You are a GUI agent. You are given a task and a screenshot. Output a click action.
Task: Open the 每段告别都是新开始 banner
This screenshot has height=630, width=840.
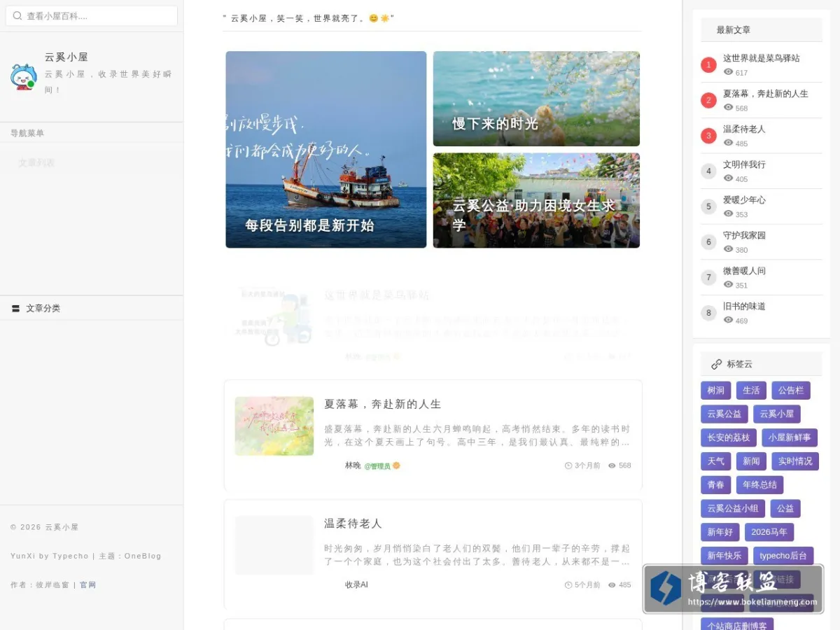click(x=325, y=149)
